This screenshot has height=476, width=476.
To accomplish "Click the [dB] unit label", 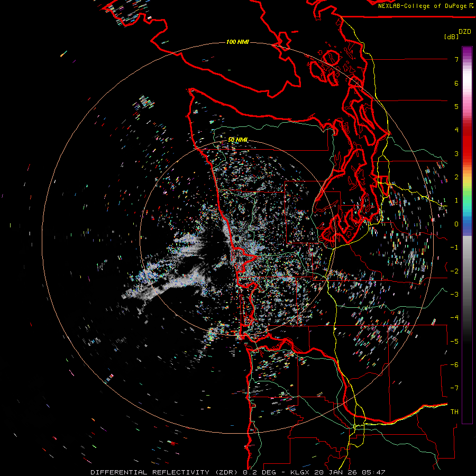I will [451, 36].
